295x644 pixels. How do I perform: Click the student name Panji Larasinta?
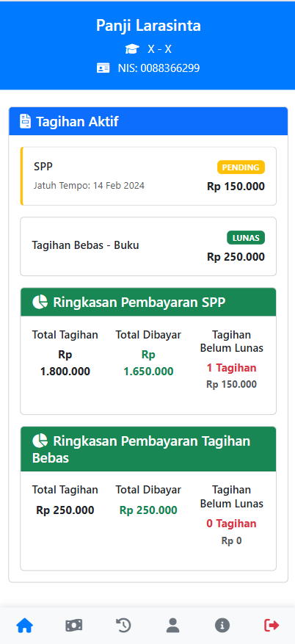click(148, 26)
